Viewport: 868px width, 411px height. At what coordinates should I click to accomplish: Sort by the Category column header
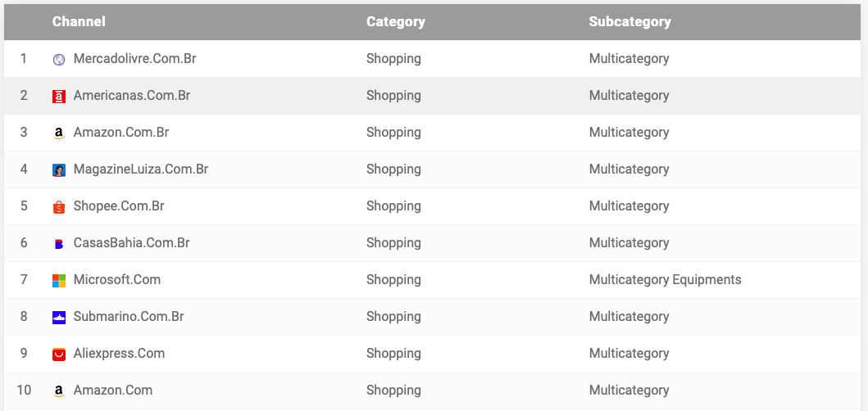pyautogui.click(x=396, y=21)
